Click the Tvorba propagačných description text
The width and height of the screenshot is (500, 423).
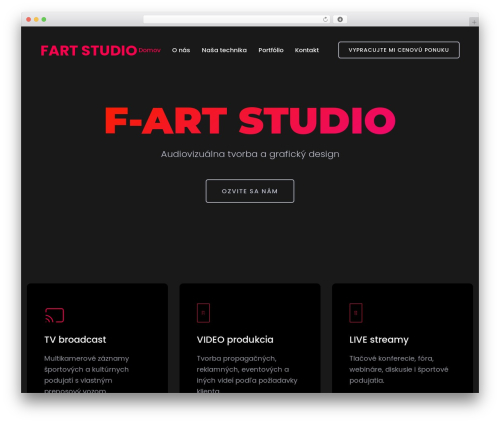click(247, 375)
